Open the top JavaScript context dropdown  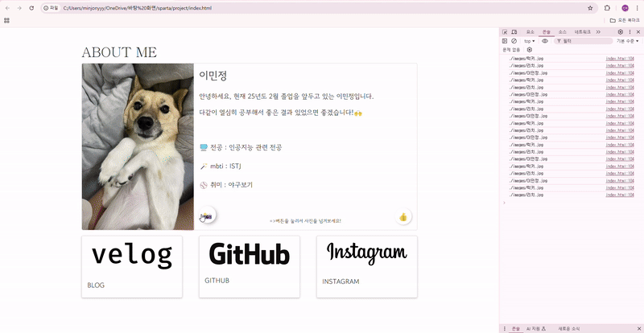[x=530, y=41]
